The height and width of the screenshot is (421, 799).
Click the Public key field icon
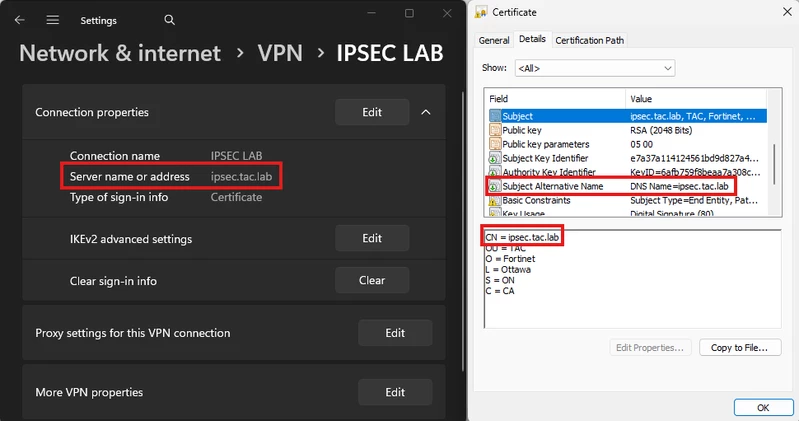tap(494, 130)
